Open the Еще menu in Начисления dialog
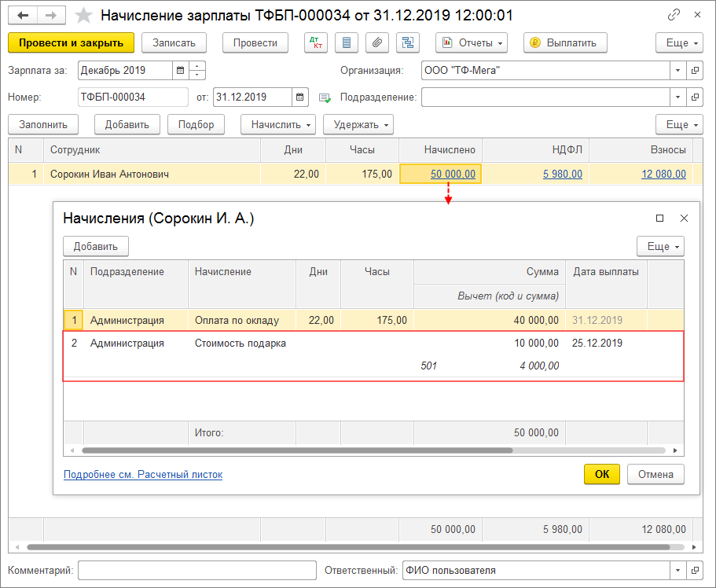 (x=660, y=246)
